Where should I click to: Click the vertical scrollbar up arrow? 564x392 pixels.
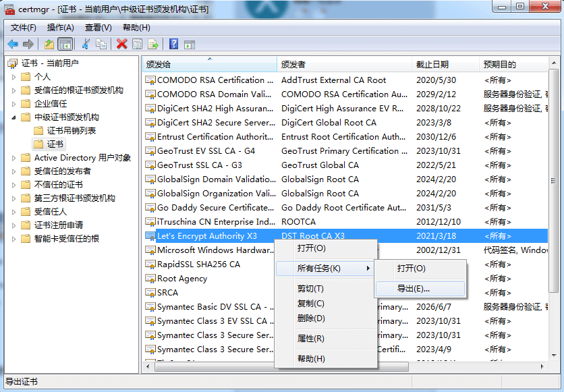tap(554, 63)
